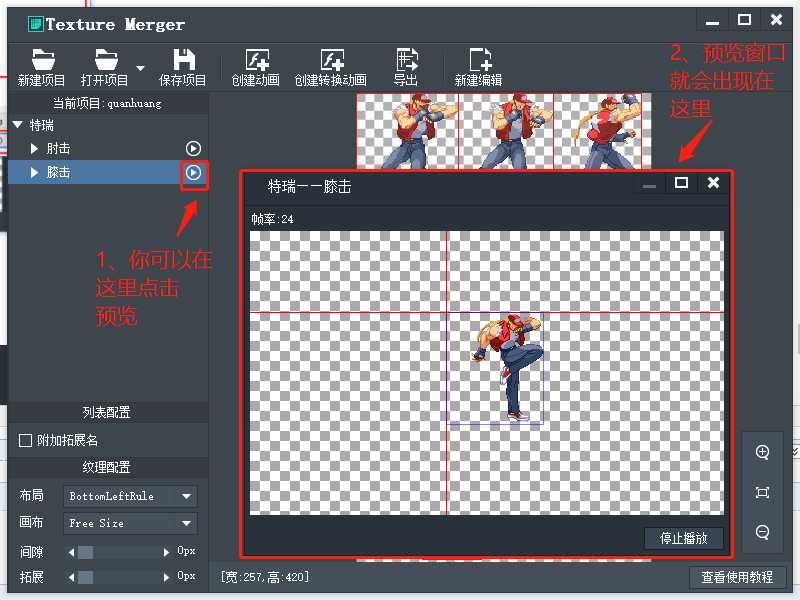Click the 新建编辑 new edit icon

[480, 60]
